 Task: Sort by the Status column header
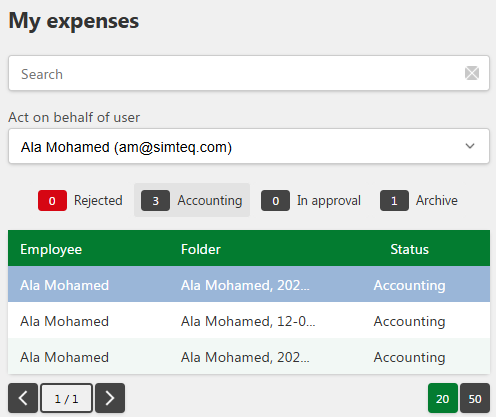click(x=409, y=249)
